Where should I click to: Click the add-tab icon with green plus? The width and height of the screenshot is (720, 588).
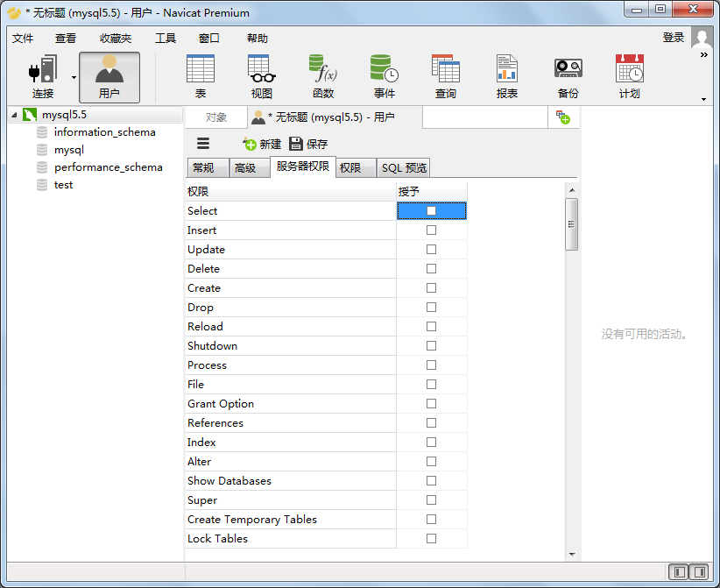[563, 117]
